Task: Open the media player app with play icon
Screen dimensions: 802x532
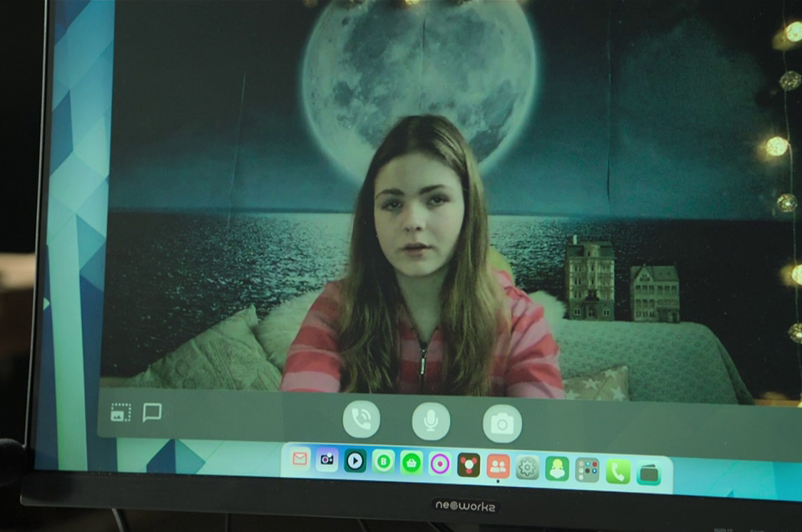Action: tap(355, 460)
